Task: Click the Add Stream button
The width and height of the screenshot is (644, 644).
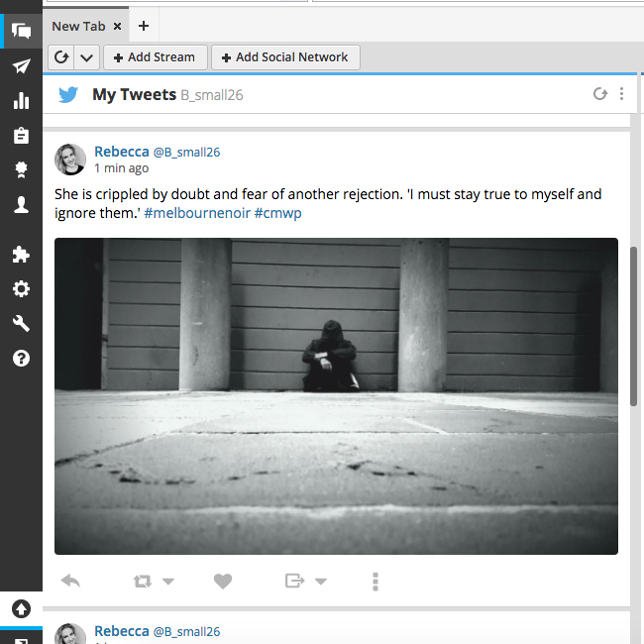Action: click(x=156, y=57)
